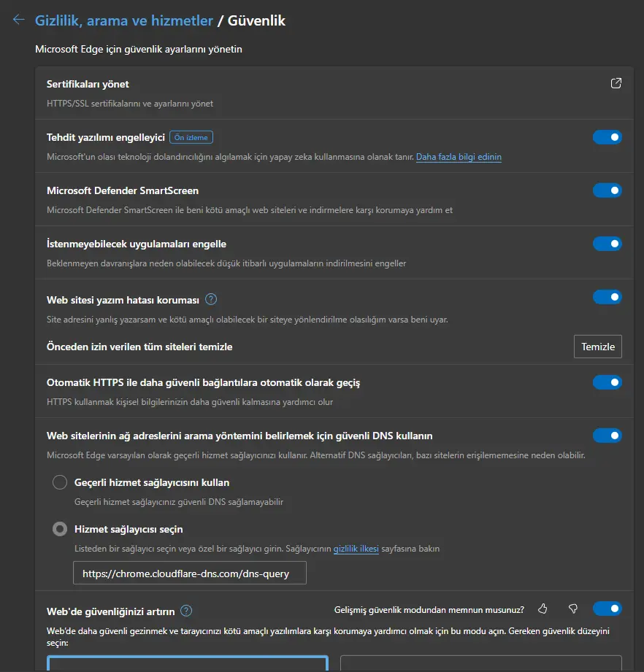Click HTTPS/SSL sertifikalarını ve ayarlarını yönet text
Viewport: 644px width, 672px height.
pyautogui.click(x=130, y=104)
